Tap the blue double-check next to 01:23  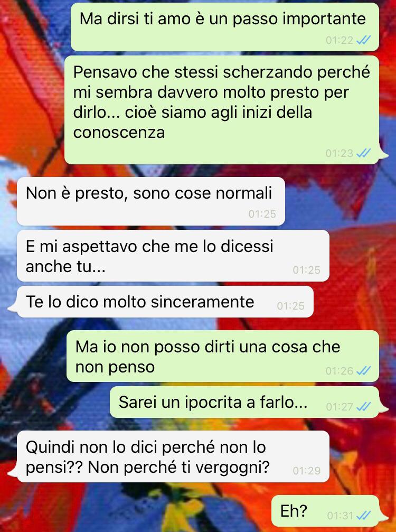364,153
